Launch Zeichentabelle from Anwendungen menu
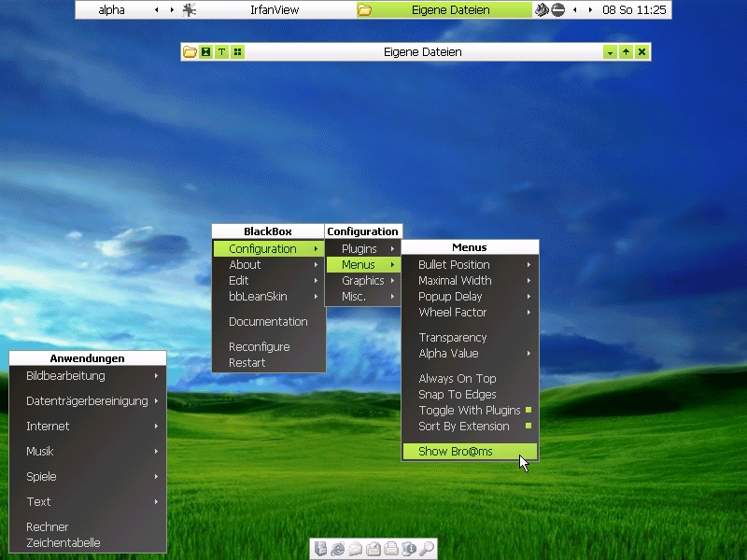The width and height of the screenshot is (747, 560). 88,543
